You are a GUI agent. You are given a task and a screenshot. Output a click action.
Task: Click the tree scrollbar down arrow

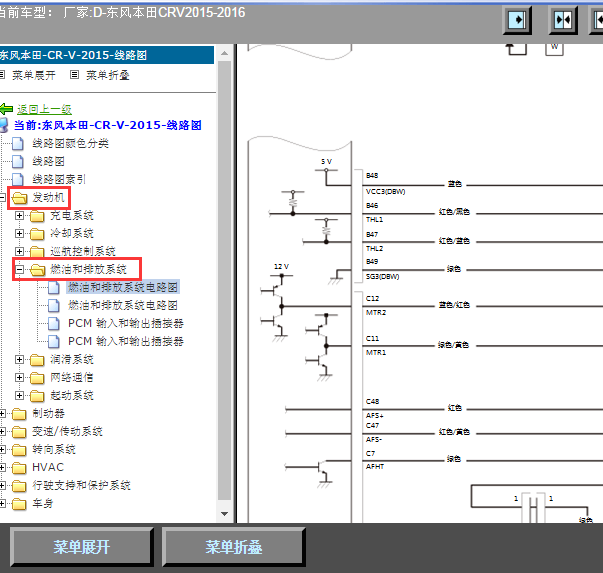tap(225, 514)
